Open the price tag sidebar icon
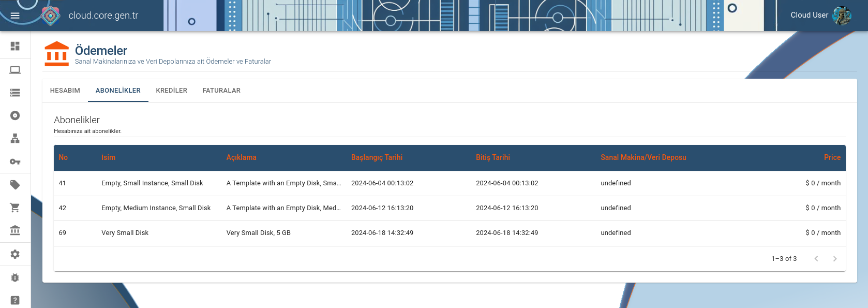The width and height of the screenshot is (868, 308). click(x=15, y=185)
